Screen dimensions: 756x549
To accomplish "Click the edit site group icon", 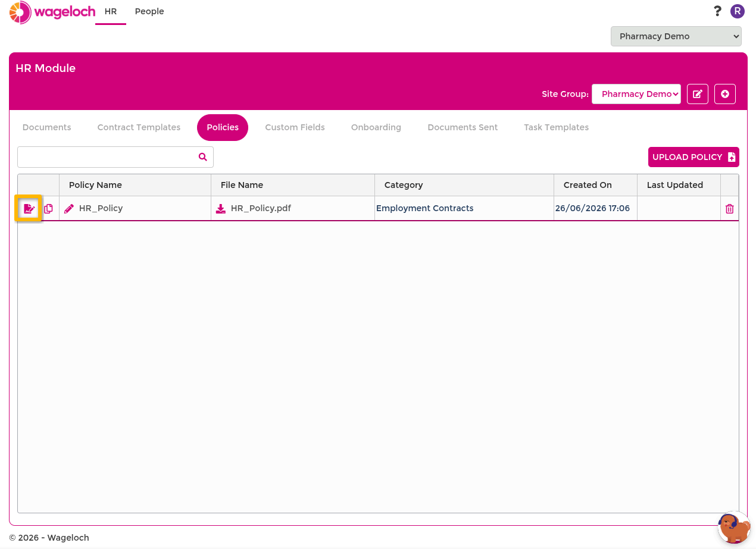I will click(698, 94).
